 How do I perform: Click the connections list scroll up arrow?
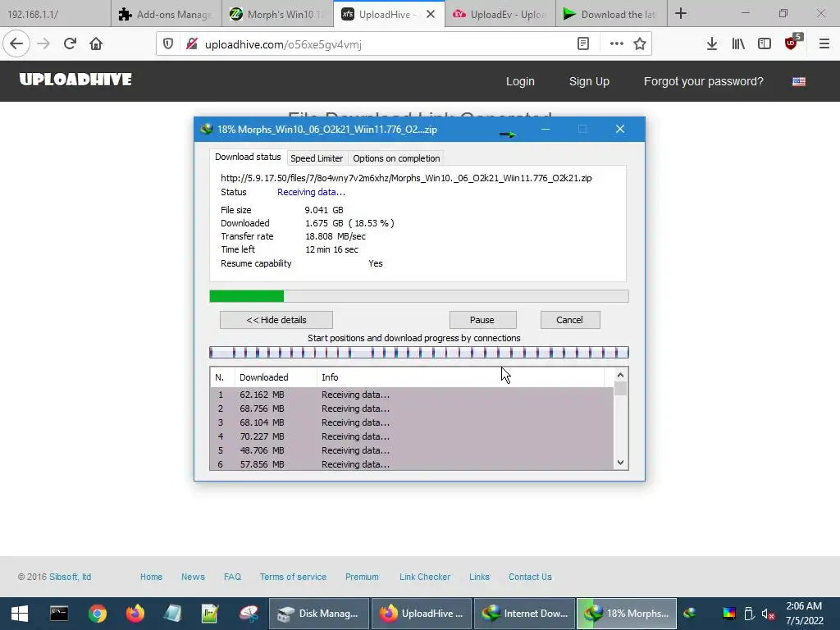[x=620, y=376]
